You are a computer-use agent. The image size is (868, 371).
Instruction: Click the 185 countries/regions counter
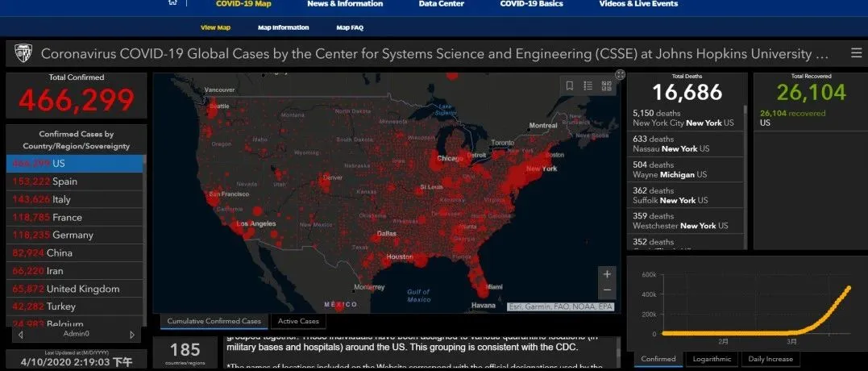185,352
